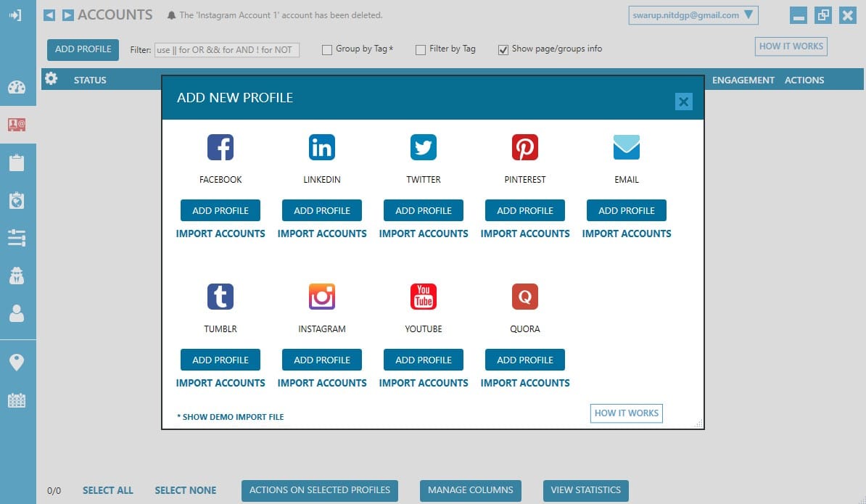Click ADD PROFILE under Email

click(627, 210)
